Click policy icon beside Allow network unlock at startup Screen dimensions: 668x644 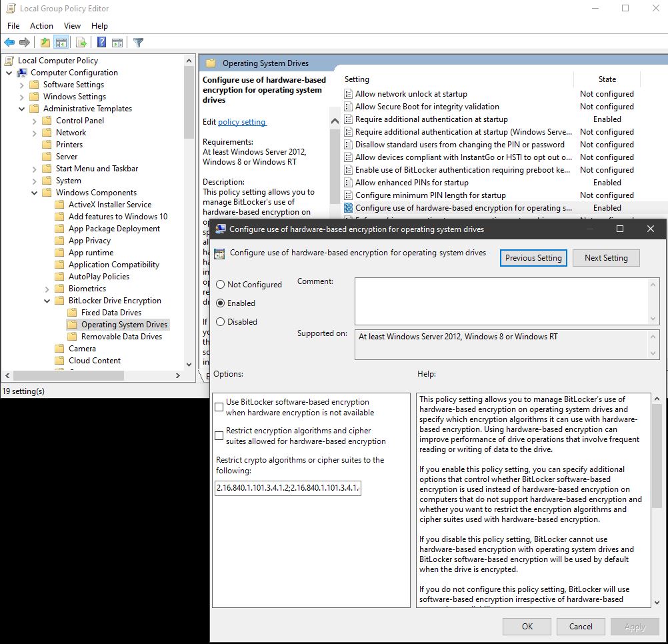348,94
